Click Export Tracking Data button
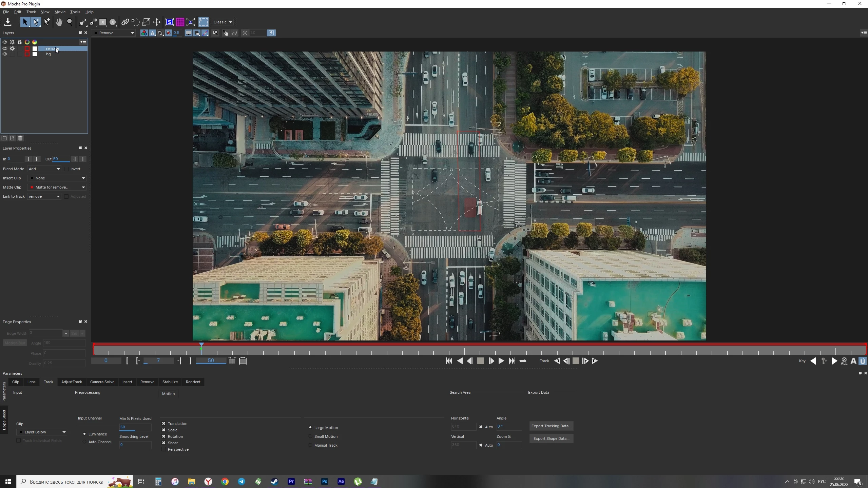This screenshot has width=868, height=488. point(551,426)
